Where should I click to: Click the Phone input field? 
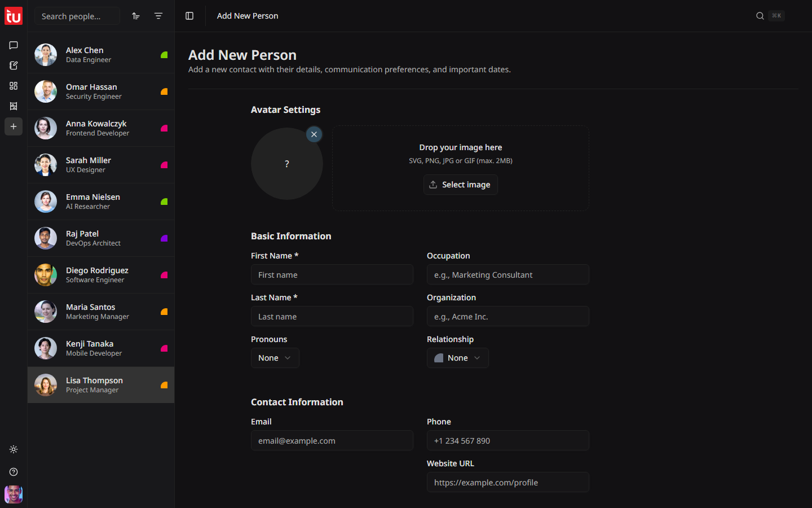click(508, 441)
